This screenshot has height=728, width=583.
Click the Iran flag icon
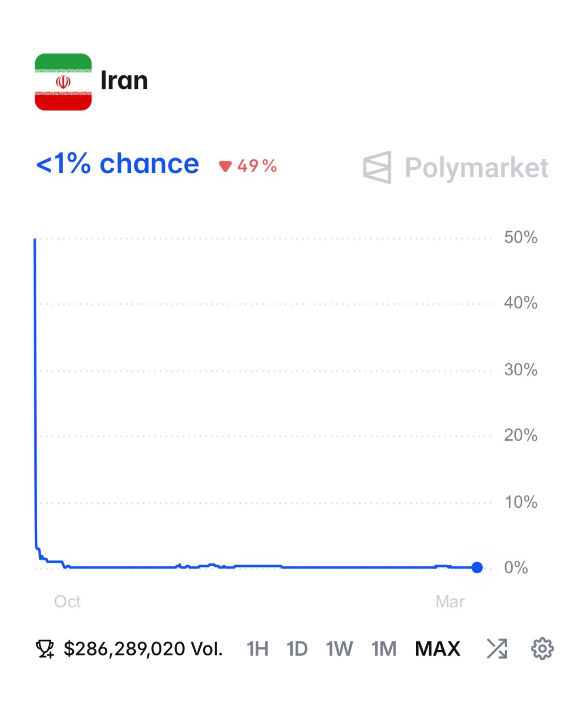pos(63,82)
